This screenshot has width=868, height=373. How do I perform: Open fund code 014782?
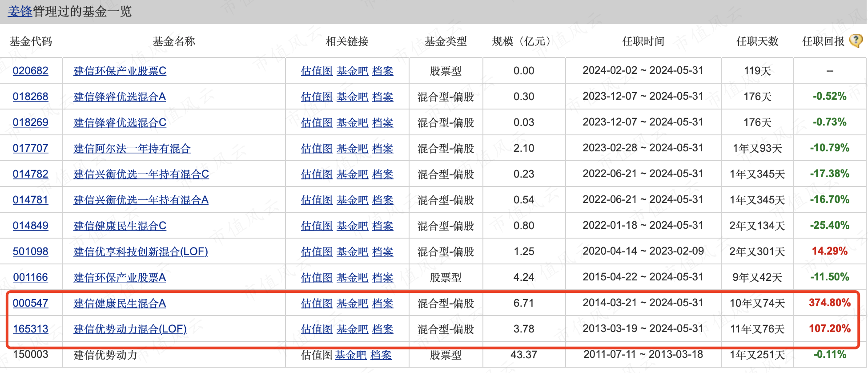click(30, 174)
